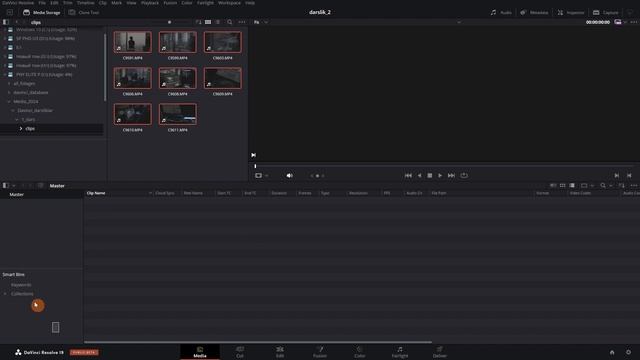Click the media pool search icon

603,186
